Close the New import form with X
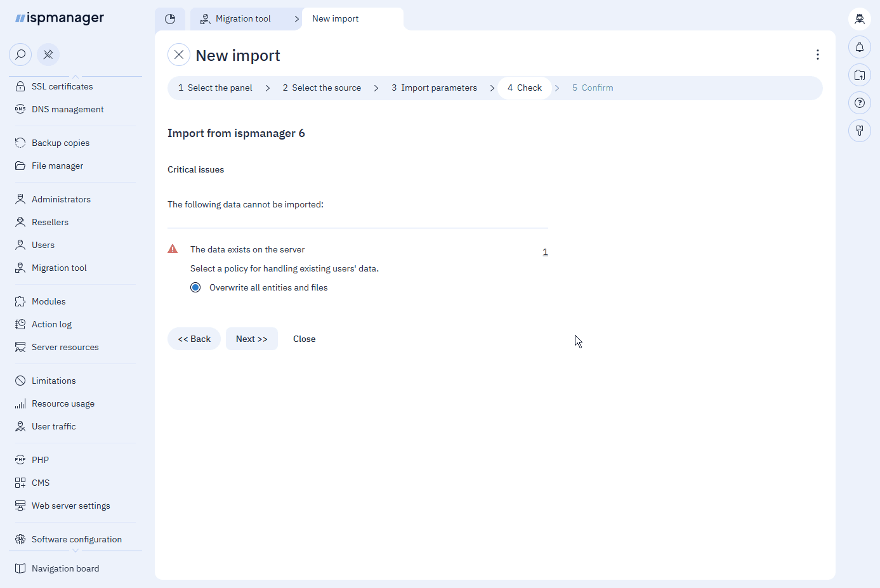The width and height of the screenshot is (880, 588). [x=179, y=55]
